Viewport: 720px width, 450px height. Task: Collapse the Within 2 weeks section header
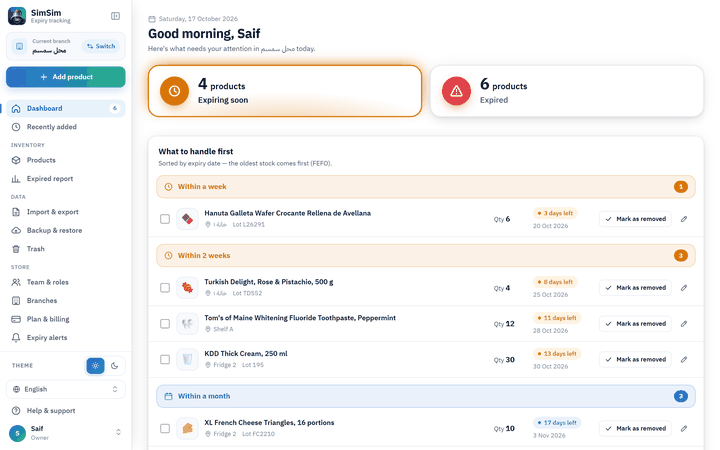[426, 256]
